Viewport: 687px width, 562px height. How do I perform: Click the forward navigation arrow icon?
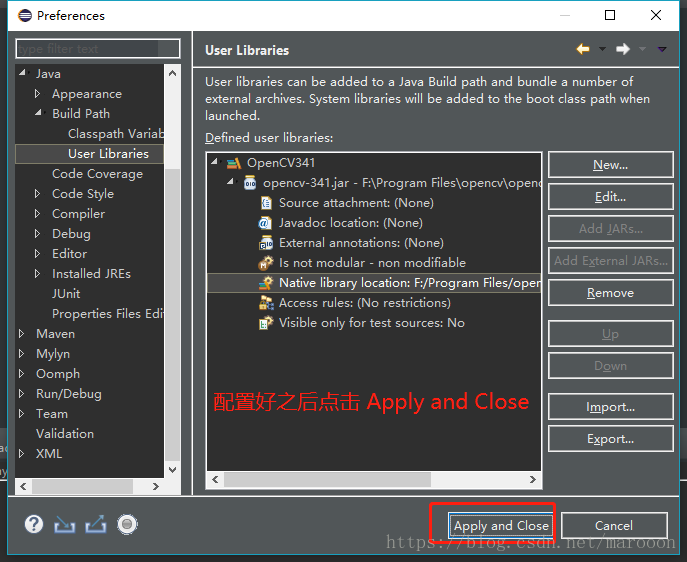tap(623, 49)
